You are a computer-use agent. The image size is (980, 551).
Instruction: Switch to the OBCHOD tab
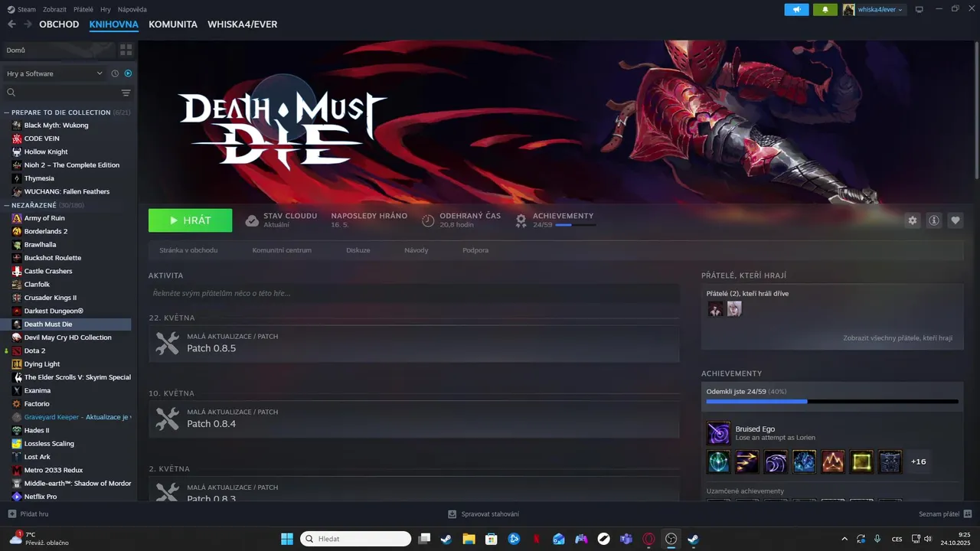coord(59,24)
